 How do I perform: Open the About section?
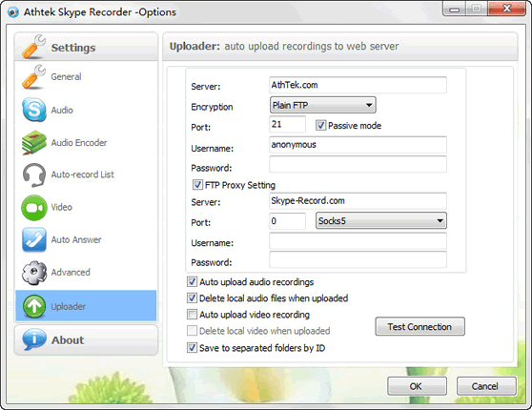pos(86,340)
